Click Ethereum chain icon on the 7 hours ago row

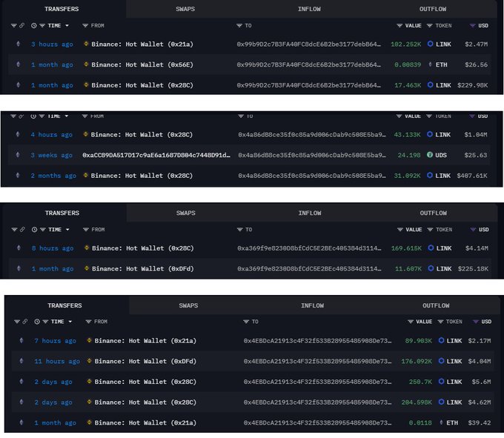[x=21, y=340]
